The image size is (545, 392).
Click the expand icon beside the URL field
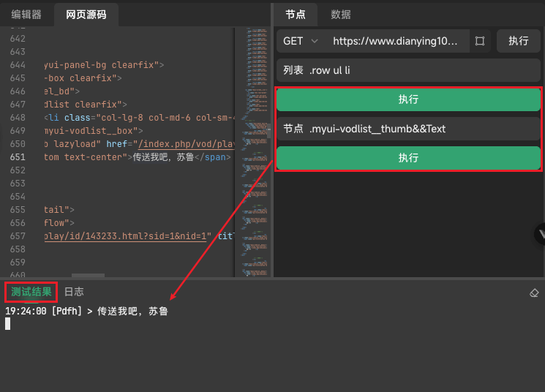[480, 41]
